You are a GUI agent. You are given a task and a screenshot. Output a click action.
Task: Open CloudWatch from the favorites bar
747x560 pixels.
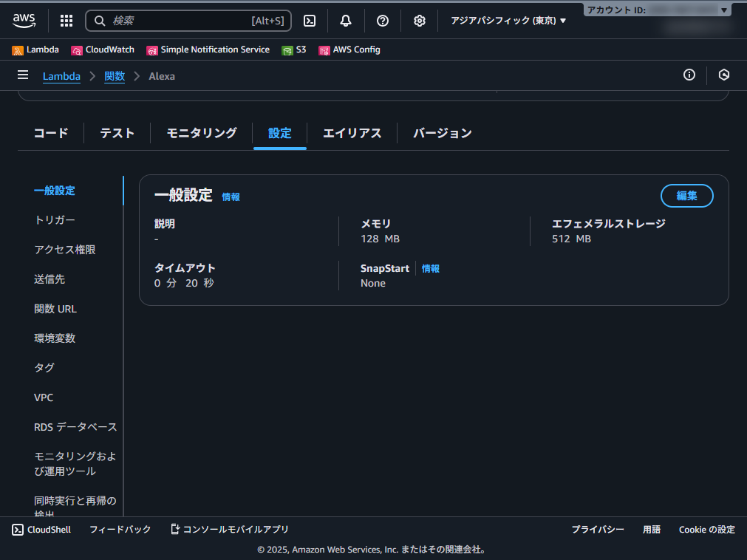tap(102, 49)
